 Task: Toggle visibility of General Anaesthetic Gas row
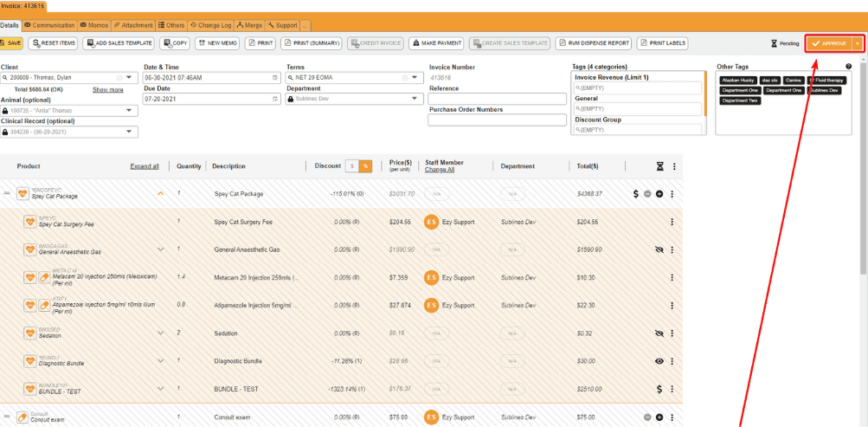coord(659,249)
